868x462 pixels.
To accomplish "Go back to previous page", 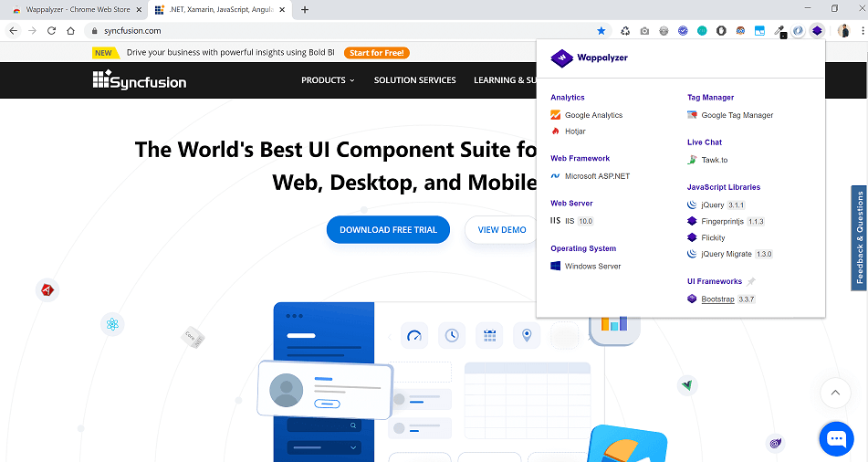I will [x=14, y=31].
